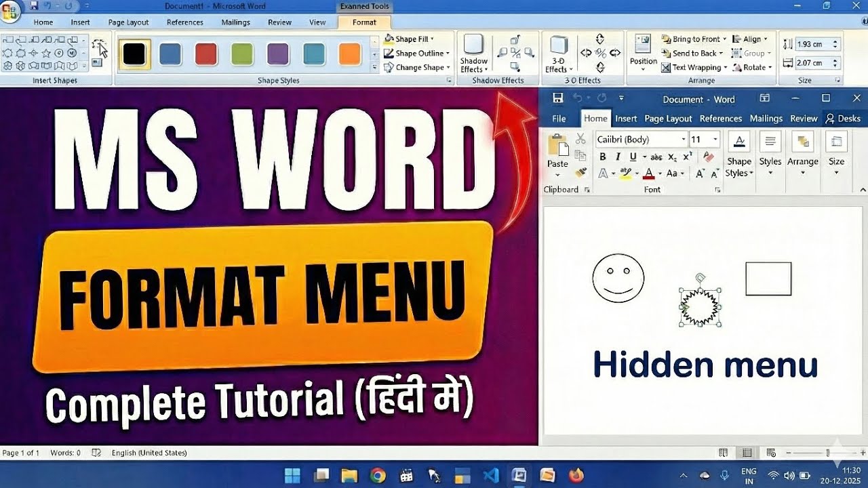This screenshot has height=488, width=868.
Task: Toggle Subscript formatting
Action: pos(672,157)
